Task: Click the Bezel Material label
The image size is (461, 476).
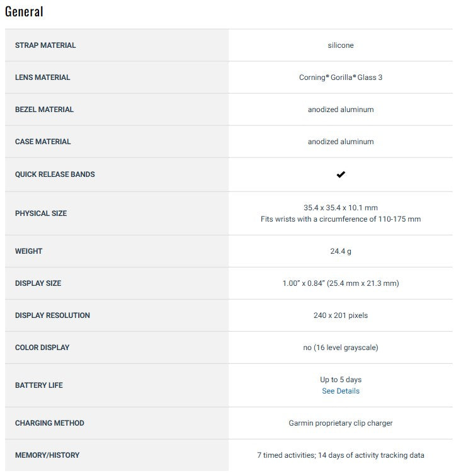Action: pyautogui.click(x=44, y=110)
